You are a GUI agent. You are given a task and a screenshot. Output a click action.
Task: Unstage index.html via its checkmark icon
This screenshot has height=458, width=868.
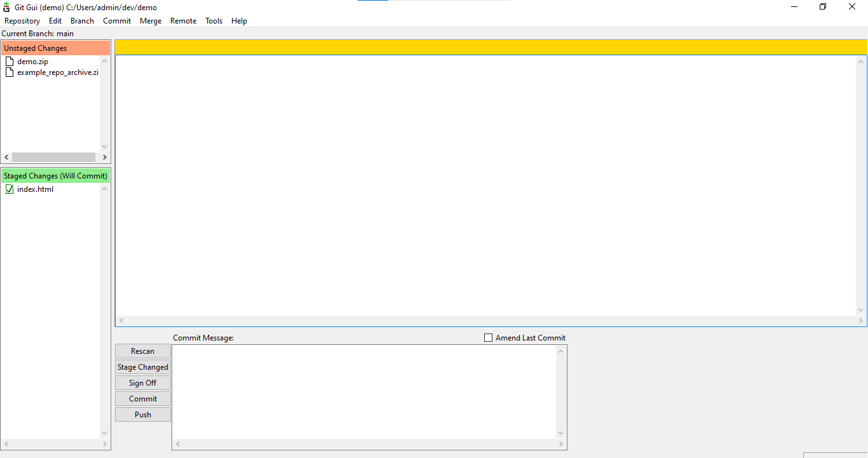point(9,189)
